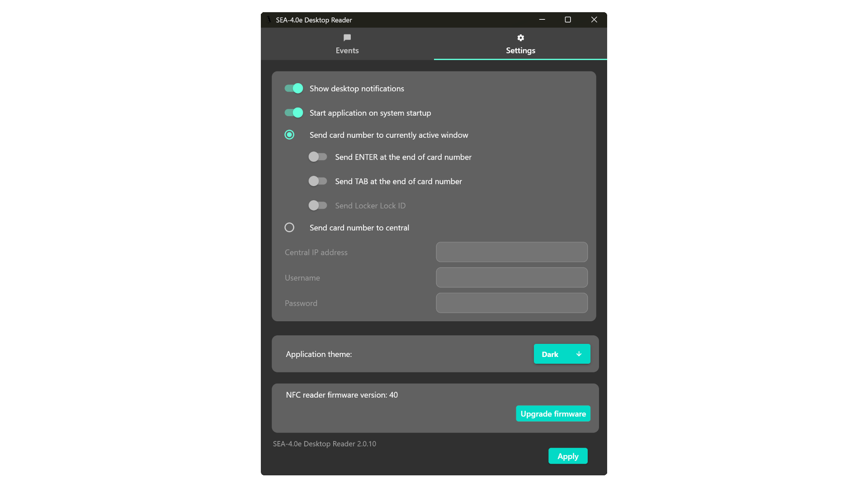Focus the Password input field

tap(511, 303)
